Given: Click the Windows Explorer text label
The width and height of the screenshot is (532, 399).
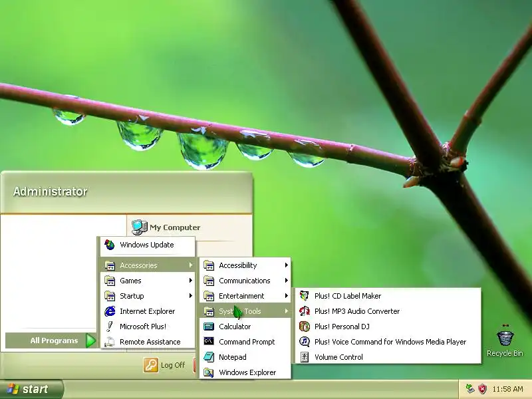Looking at the screenshot, I should 247,372.
